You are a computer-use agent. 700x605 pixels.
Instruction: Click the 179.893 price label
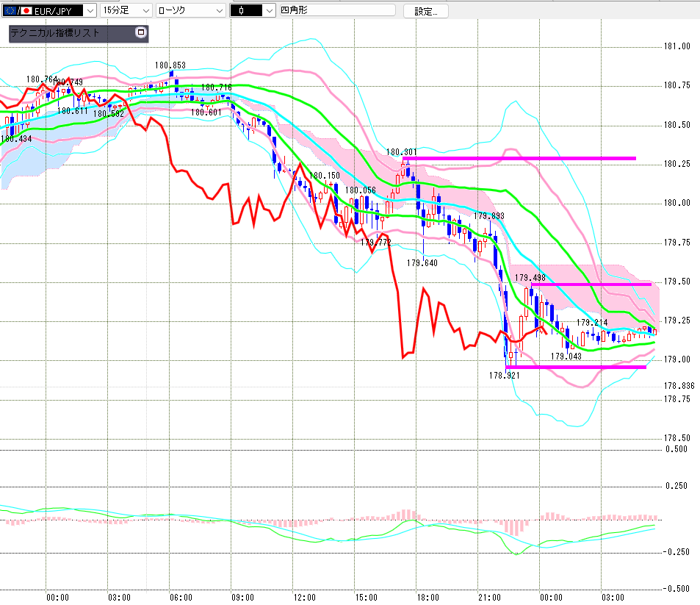tap(489, 216)
